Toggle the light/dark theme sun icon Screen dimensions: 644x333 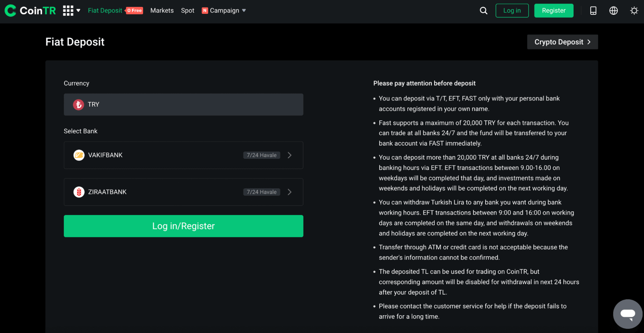click(634, 11)
